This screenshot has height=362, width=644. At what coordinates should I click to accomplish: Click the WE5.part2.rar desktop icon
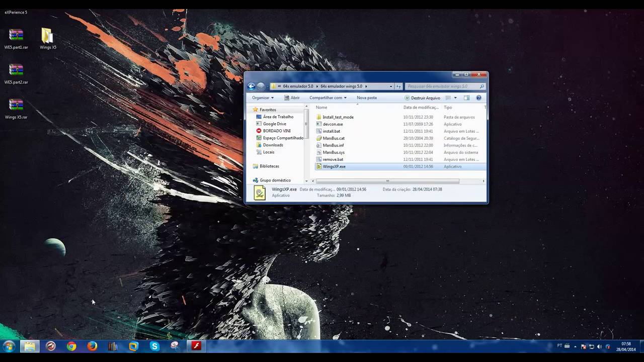point(16,74)
